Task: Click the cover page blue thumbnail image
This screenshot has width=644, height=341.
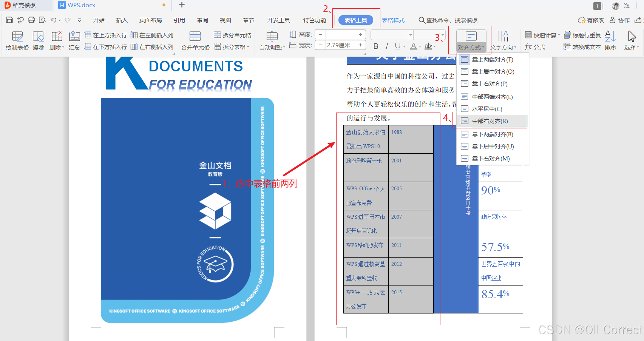Action: tap(187, 210)
